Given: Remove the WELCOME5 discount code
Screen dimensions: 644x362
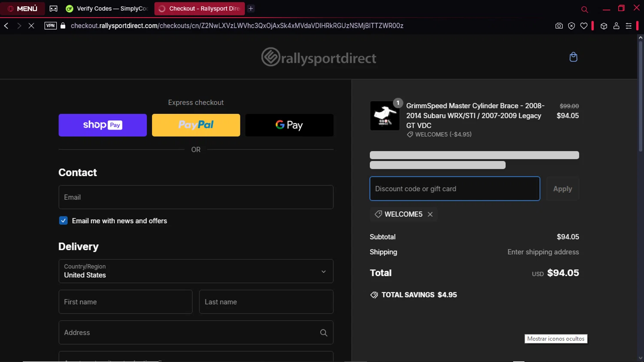Looking at the screenshot, I should pyautogui.click(x=430, y=214).
